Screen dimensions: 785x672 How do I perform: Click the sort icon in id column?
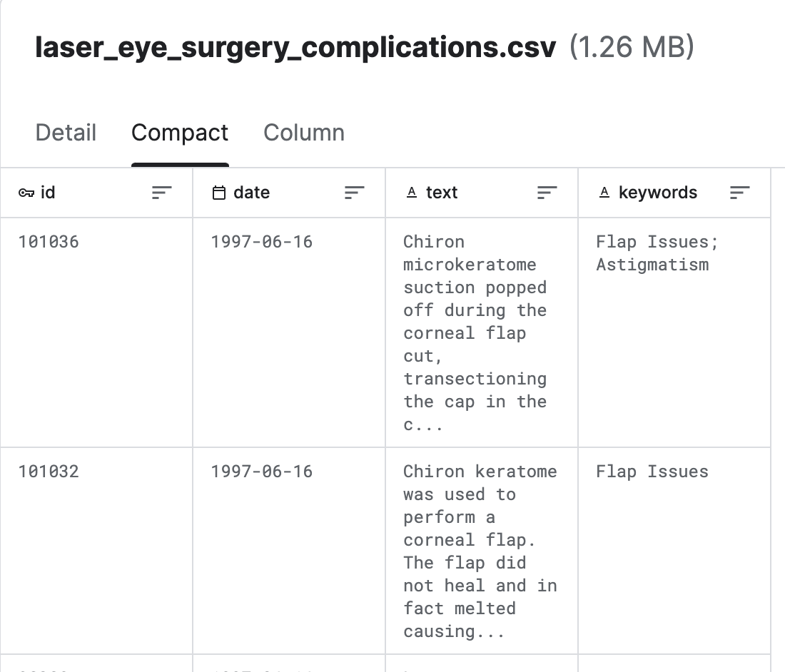click(162, 193)
